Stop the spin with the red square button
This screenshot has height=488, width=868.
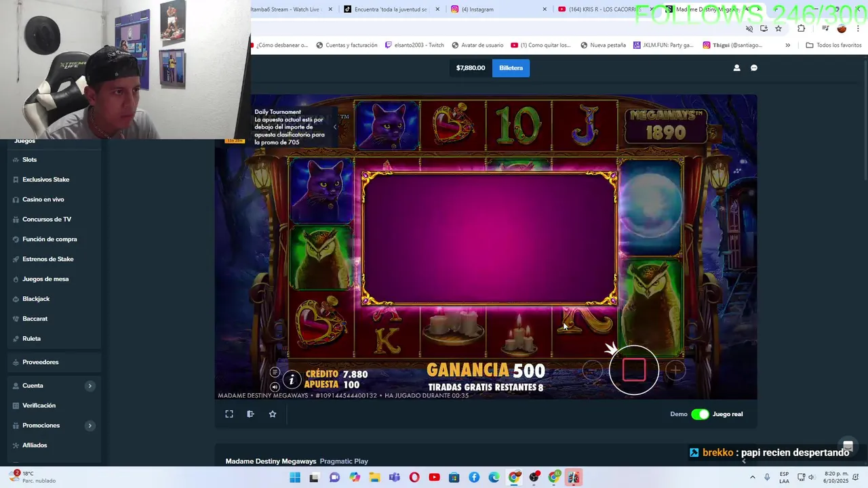[x=634, y=370]
